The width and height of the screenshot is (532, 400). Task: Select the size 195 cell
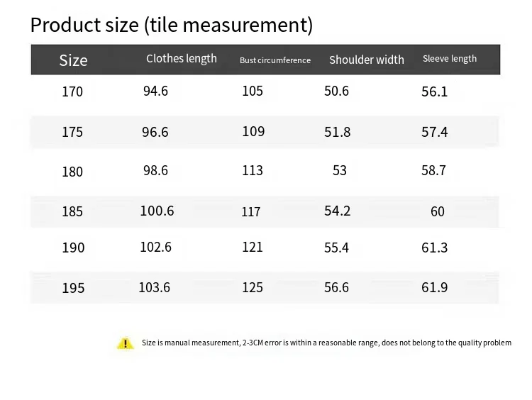73,288
